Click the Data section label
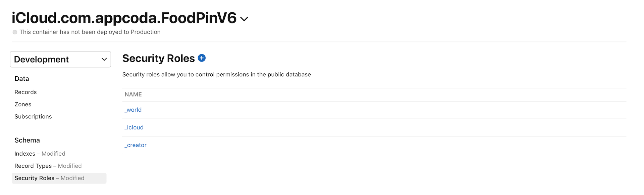644x195 pixels. point(21,78)
